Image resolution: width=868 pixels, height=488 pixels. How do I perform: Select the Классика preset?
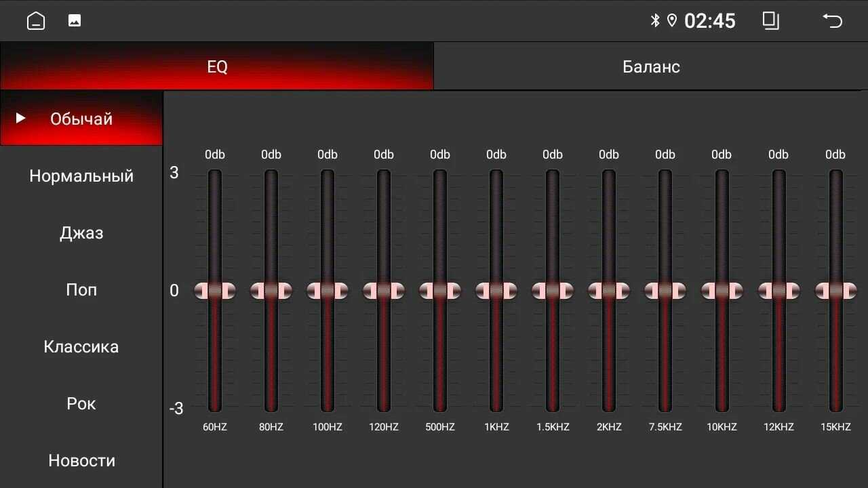[x=81, y=347]
